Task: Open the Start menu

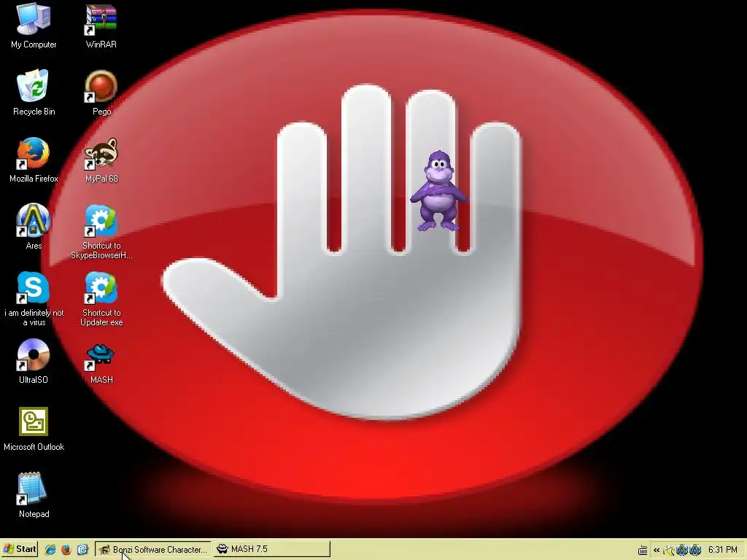Action: pos(20,549)
